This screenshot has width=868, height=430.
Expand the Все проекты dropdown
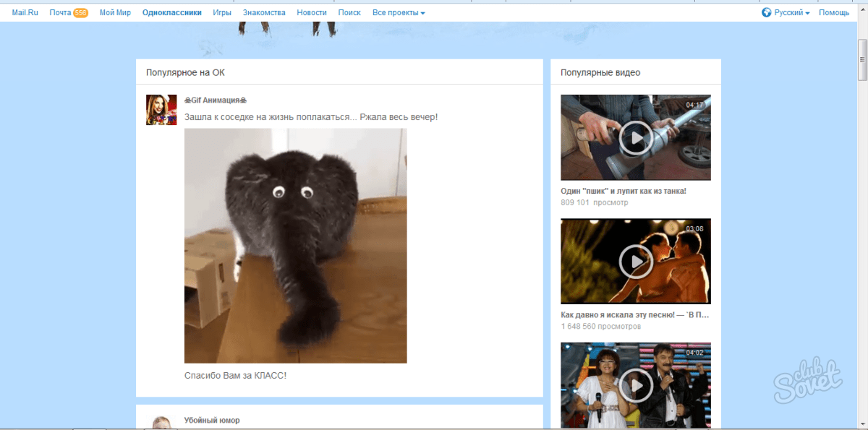tap(399, 13)
